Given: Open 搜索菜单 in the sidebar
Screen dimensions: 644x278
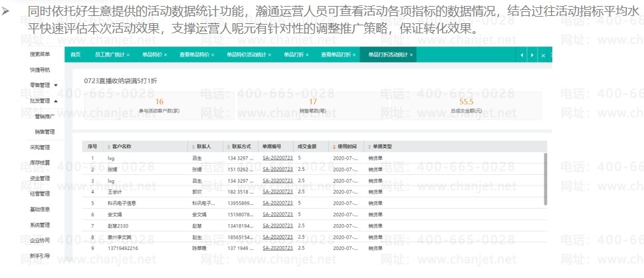Looking at the screenshot, I should [x=40, y=55].
